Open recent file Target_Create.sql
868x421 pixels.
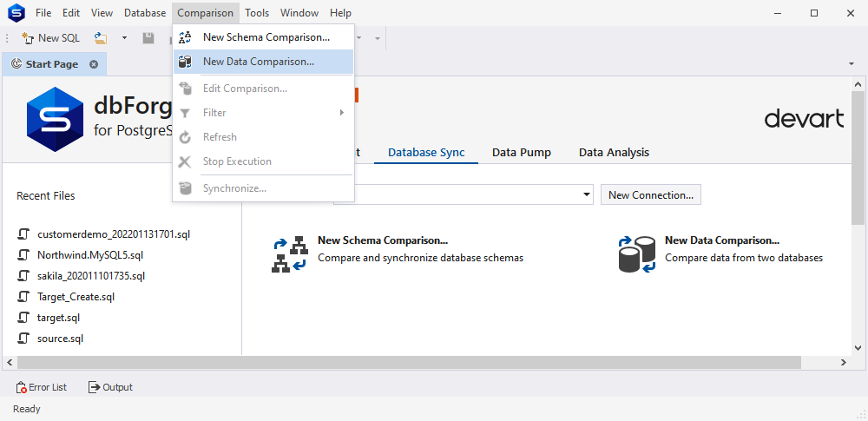pos(76,297)
